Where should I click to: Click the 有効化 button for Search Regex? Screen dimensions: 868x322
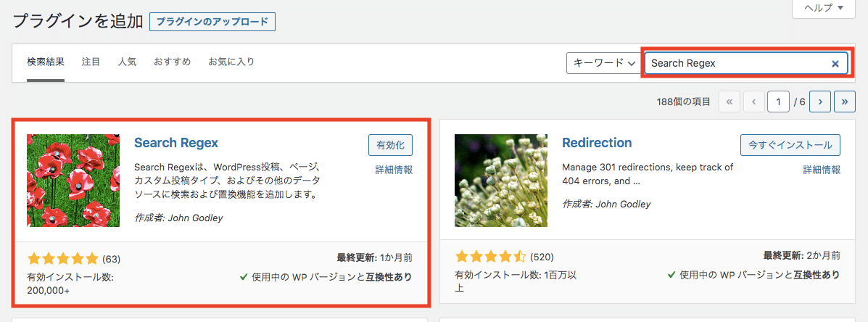pyautogui.click(x=390, y=145)
